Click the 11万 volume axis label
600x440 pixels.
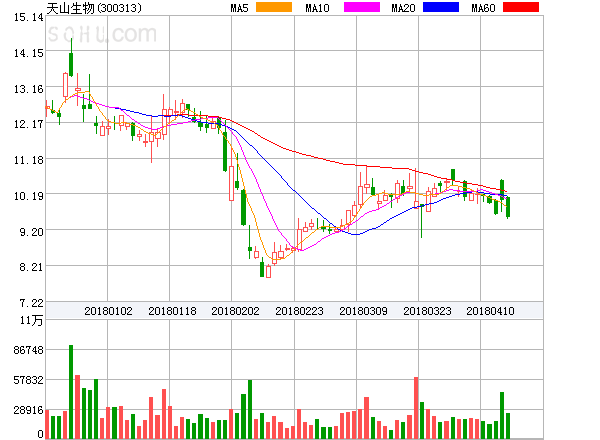31,320
